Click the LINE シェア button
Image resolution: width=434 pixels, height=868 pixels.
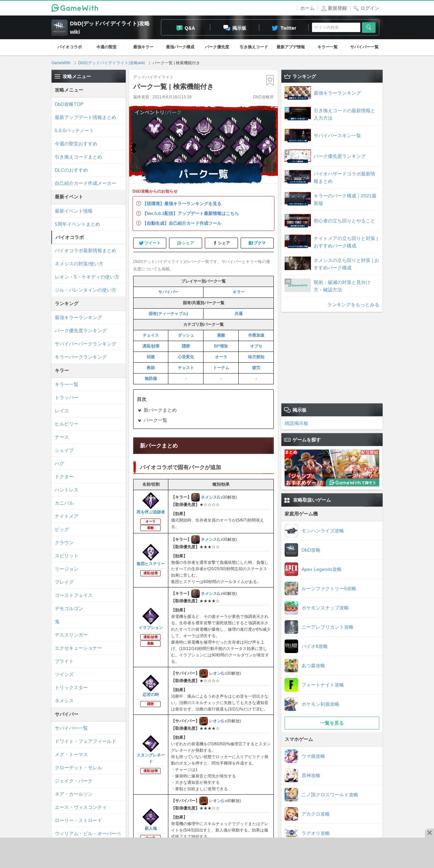pyautogui.click(x=185, y=243)
